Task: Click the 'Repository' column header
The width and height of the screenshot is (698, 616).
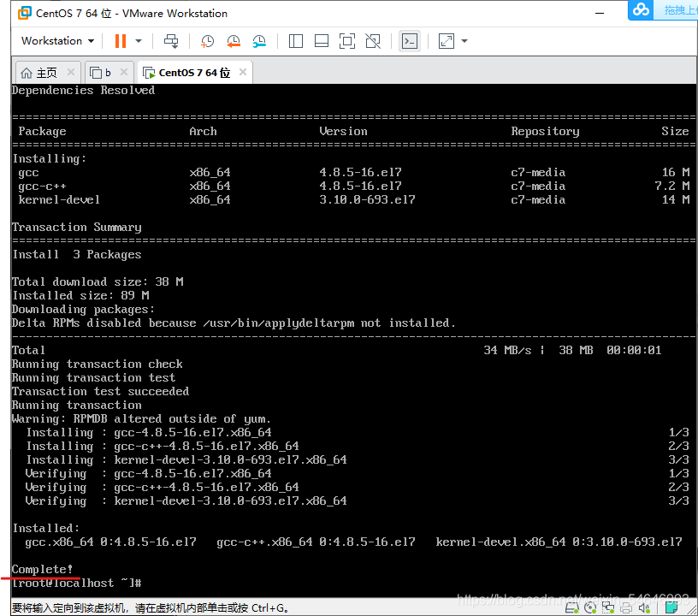Action: point(546,131)
